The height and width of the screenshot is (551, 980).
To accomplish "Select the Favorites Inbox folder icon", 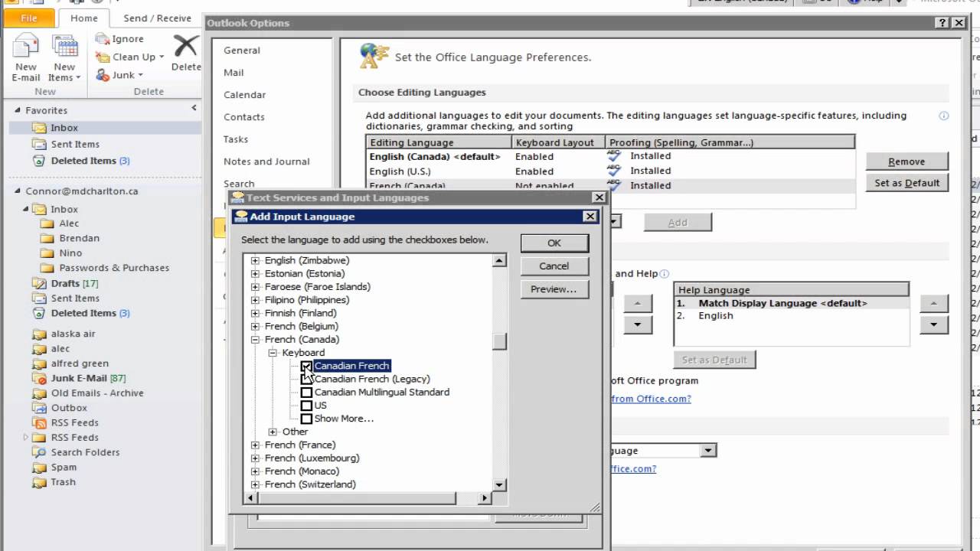I will [x=39, y=128].
